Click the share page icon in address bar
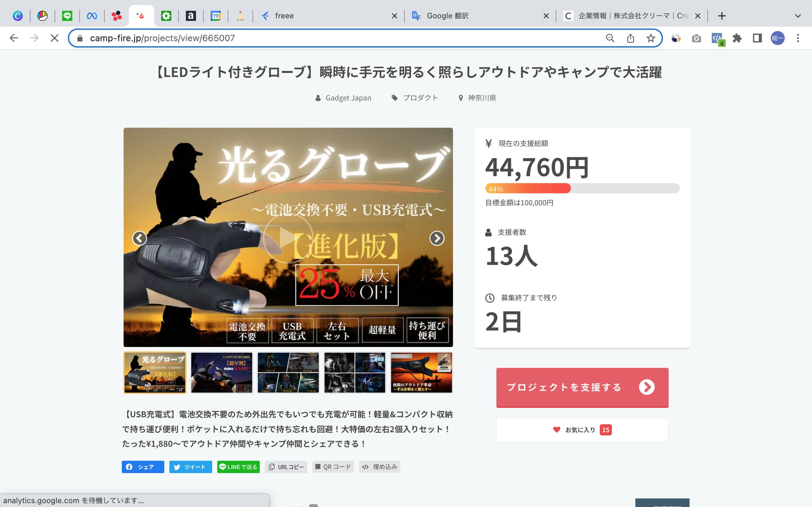This screenshot has height=507, width=812. [x=631, y=38]
